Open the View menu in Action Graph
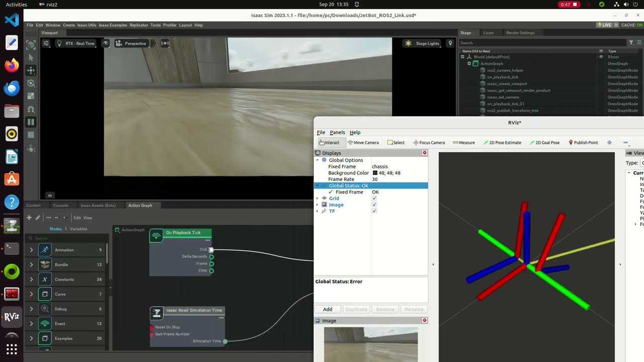 [x=88, y=218]
